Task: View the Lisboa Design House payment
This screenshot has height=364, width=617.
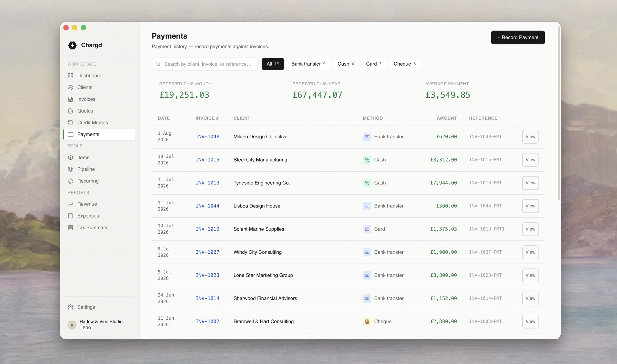Action: 530,206
